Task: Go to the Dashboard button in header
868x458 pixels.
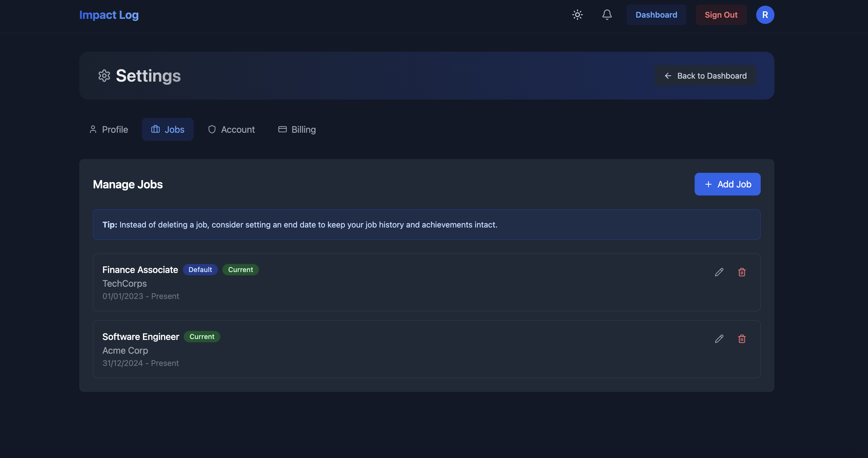Action: tap(656, 15)
